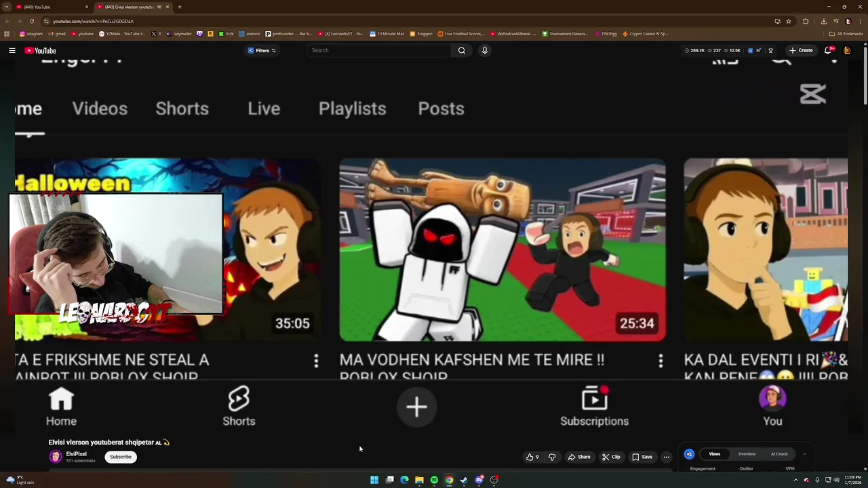868x488 pixels.
Task: Click the trophy icon in YouTube header
Action: click(x=770, y=50)
